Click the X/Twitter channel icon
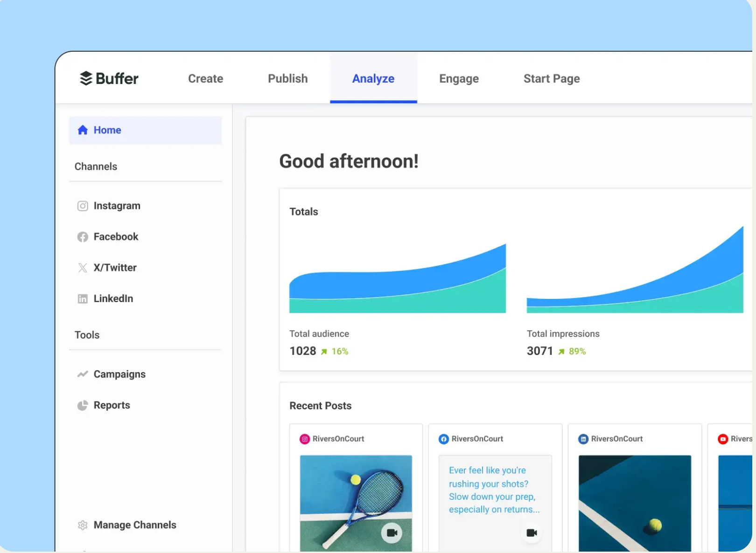The height and width of the screenshot is (553, 756). click(83, 268)
